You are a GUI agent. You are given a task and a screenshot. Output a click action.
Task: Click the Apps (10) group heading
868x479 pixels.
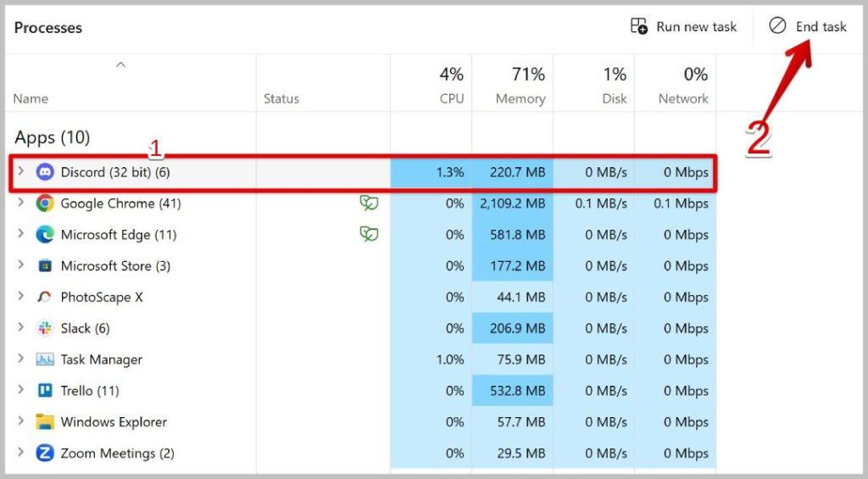pos(52,137)
